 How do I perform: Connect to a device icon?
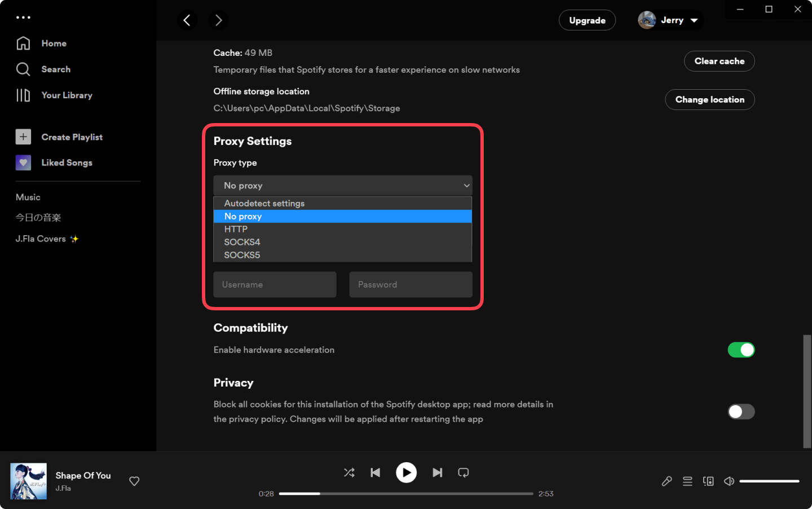708,481
